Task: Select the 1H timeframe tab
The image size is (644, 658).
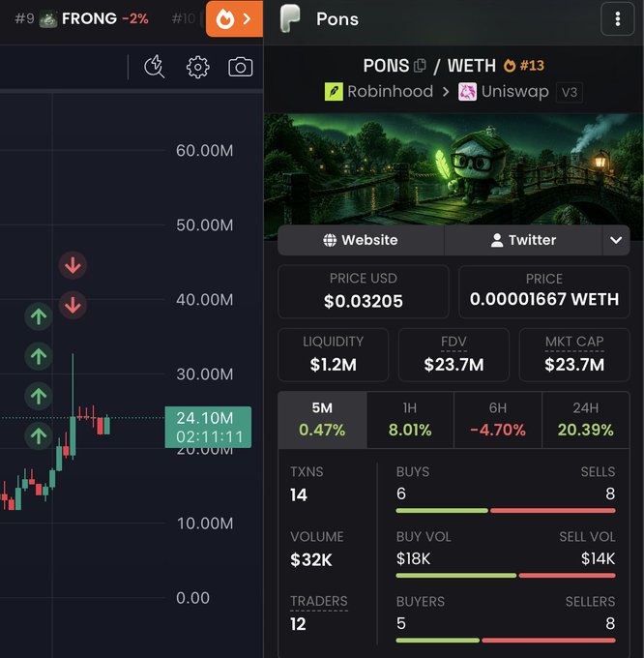Action: click(410, 420)
